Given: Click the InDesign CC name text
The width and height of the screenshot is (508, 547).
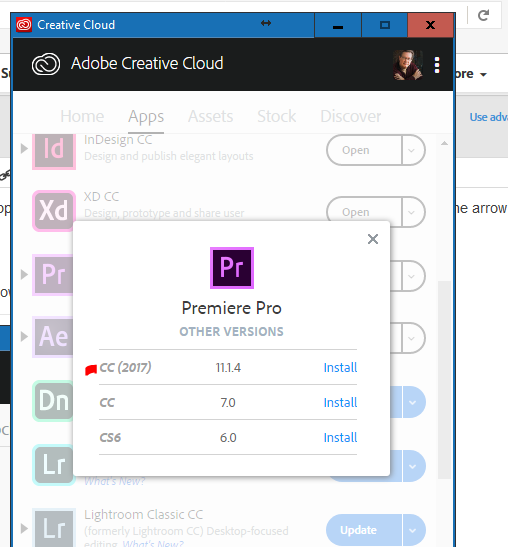Looking at the screenshot, I should (118, 140).
